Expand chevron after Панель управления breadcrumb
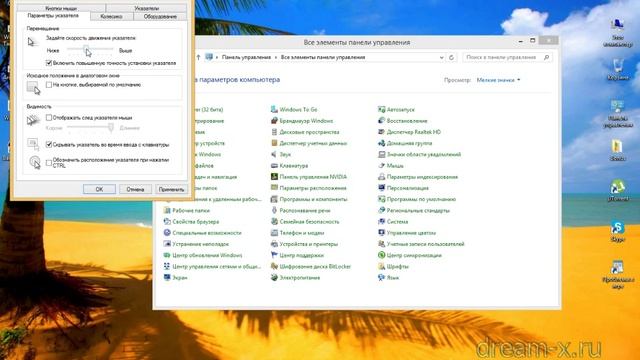This screenshot has height=360, width=640. point(276,58)
